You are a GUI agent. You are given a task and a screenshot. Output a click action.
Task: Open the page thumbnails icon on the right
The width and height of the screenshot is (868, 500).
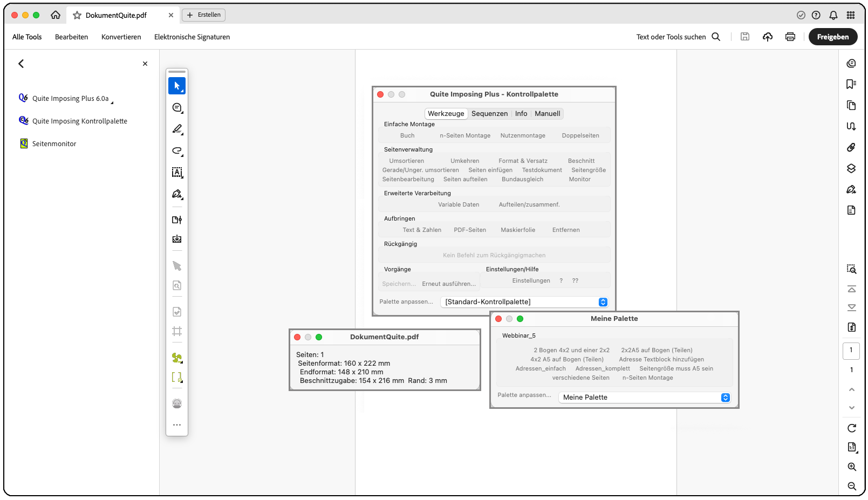pyautogui.click(x=851, y=105)
